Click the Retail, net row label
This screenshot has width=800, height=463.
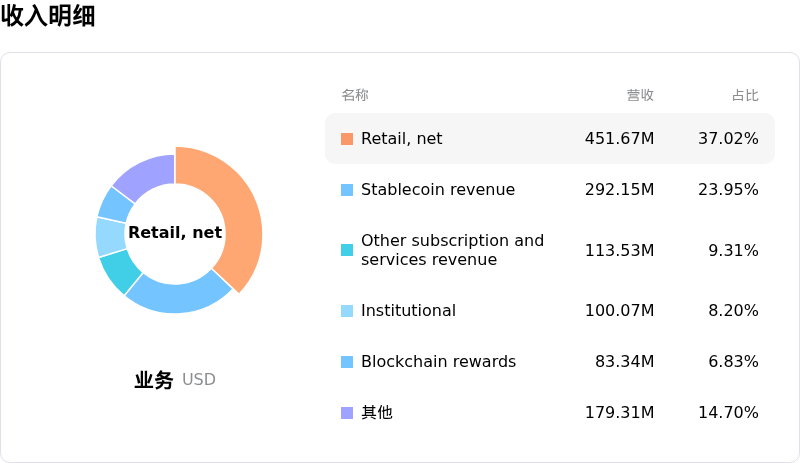coord(402,139)
